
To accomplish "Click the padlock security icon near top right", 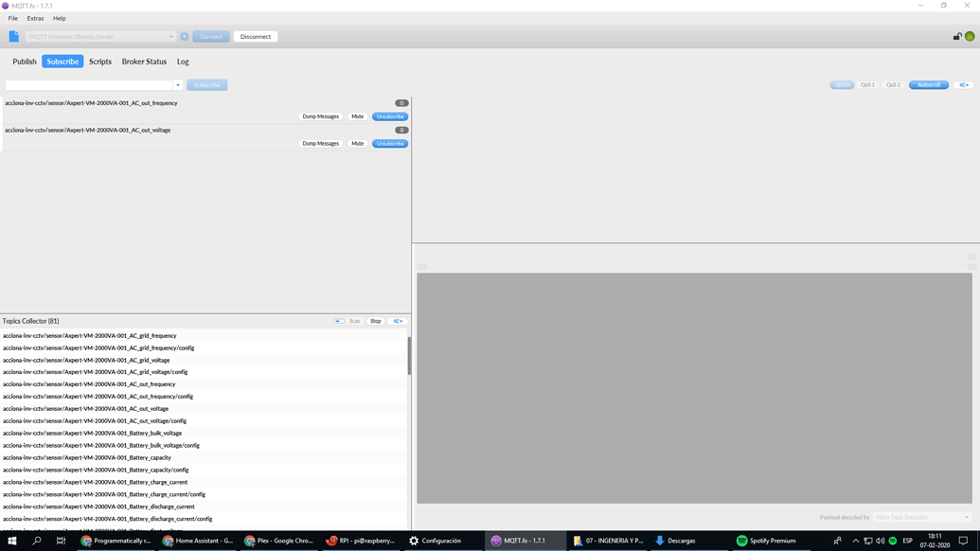I will point(955,36).
